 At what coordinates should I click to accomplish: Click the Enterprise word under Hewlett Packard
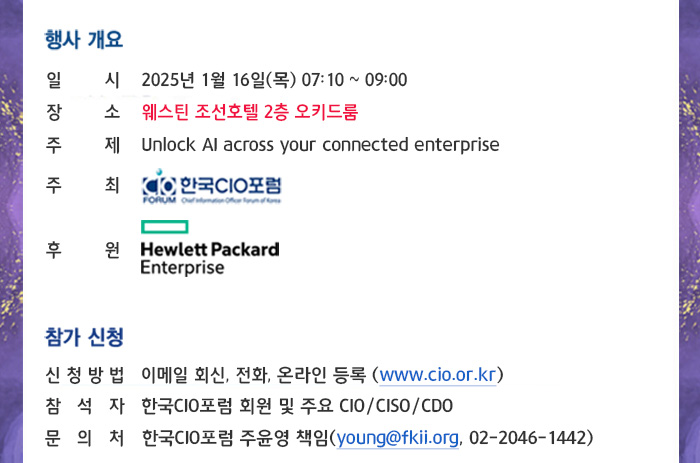click(182, 267)
